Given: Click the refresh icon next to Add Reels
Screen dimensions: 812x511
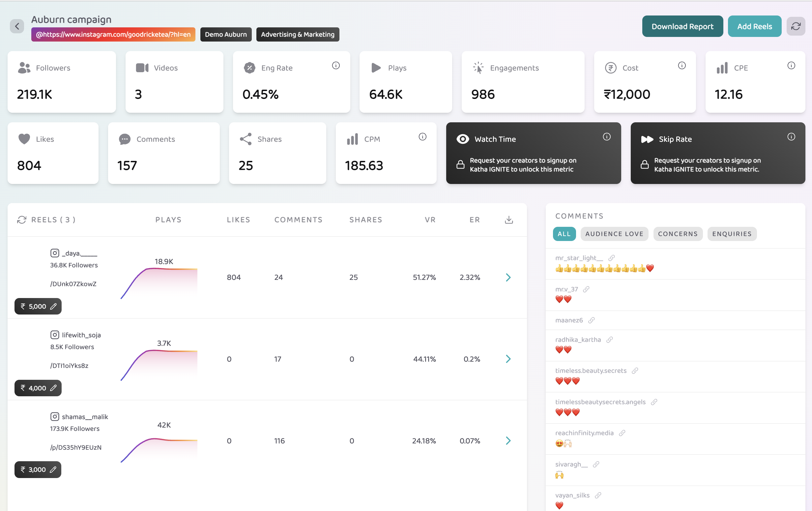Looking at the screenshot, I should click(796, 26).
